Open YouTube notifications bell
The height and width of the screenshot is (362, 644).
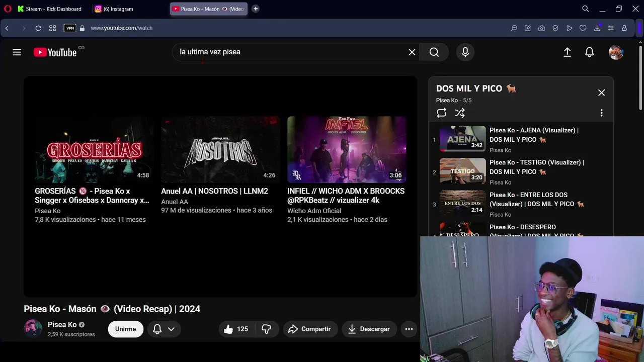[590, 52]
